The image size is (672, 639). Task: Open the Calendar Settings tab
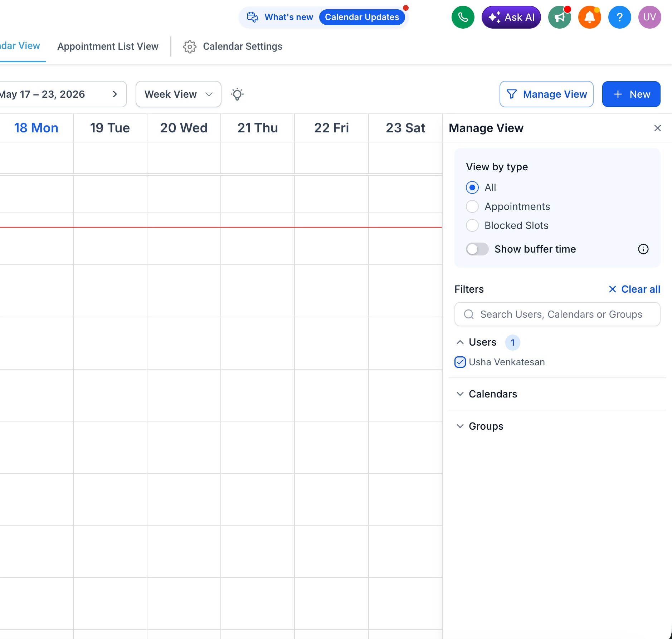(x=233, y=47)
